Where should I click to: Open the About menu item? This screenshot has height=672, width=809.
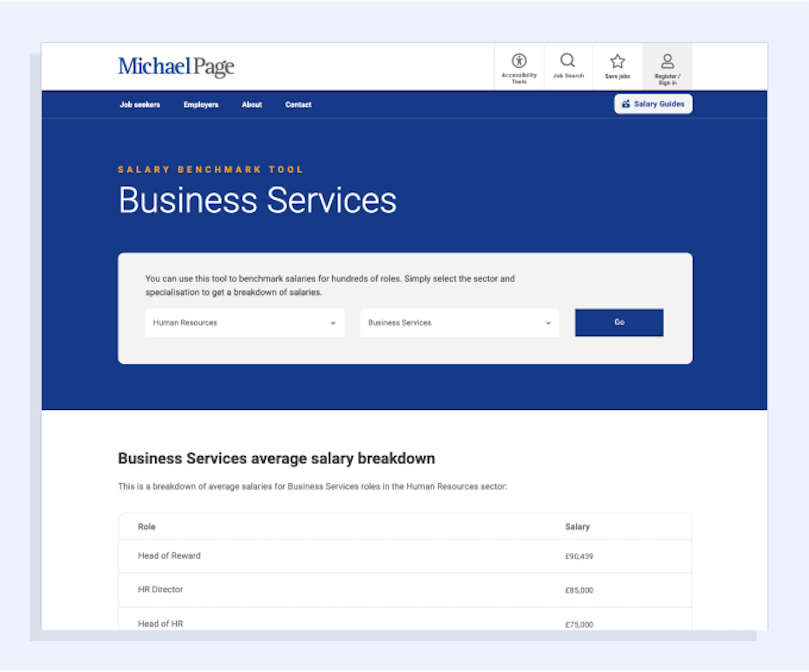point(252,105)
